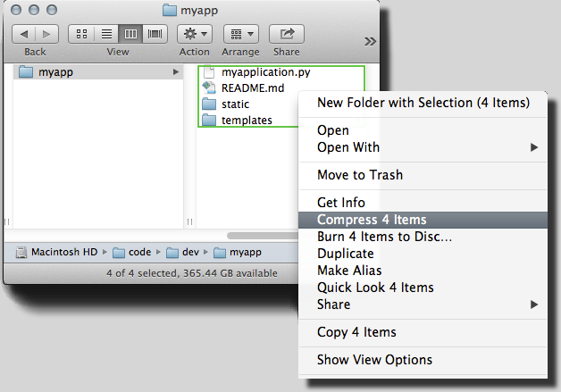Switch to column view mode

tap(130, 34)
